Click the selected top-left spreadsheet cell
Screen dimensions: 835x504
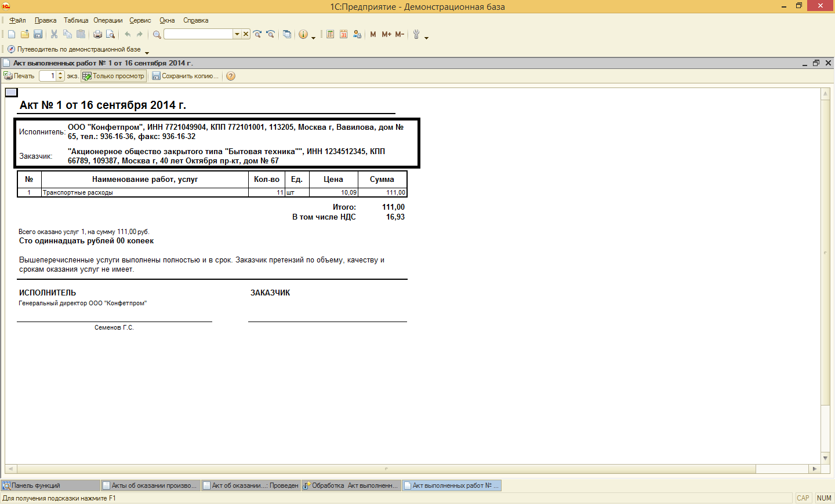(x=11, y=92)
